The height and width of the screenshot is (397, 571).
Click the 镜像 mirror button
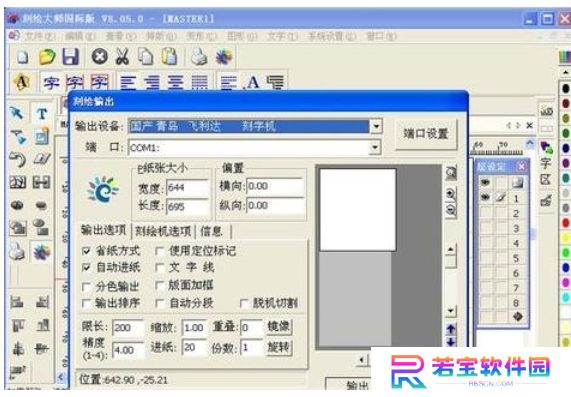279,326
